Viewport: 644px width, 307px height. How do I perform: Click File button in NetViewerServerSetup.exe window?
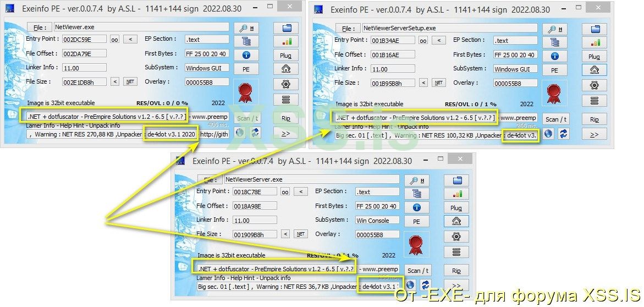click(x=348, y=29)
